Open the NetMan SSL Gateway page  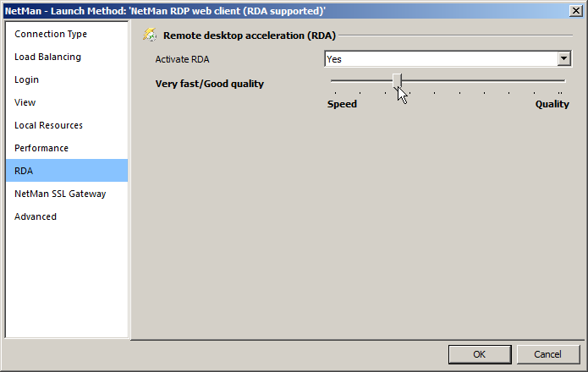[60, 194]
